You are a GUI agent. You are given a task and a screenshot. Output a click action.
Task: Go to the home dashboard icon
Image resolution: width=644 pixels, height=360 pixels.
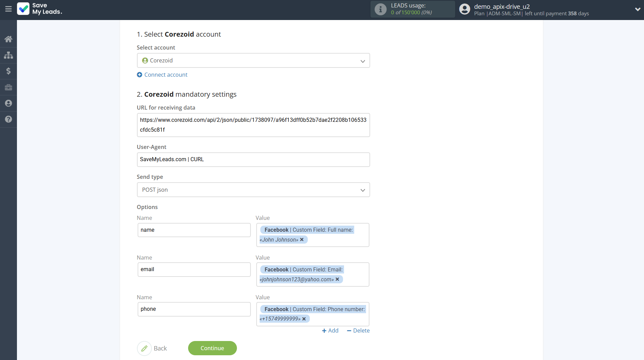8,39
